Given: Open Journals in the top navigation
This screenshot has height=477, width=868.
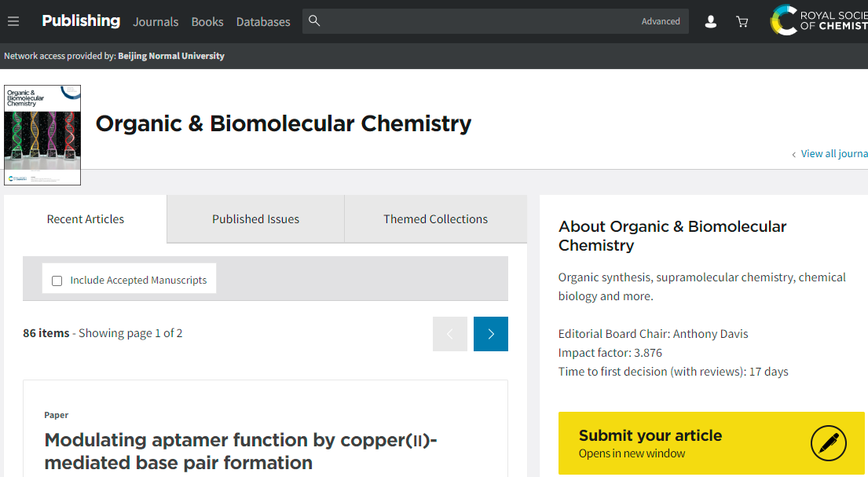Looking at the screenshot, I should pyautogui.click(x=156, y=22).
